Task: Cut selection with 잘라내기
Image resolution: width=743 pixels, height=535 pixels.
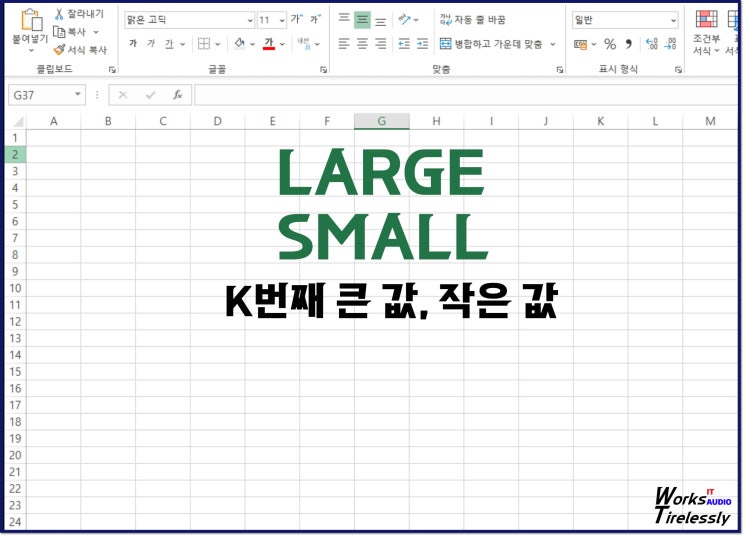Action: (79, 14)
